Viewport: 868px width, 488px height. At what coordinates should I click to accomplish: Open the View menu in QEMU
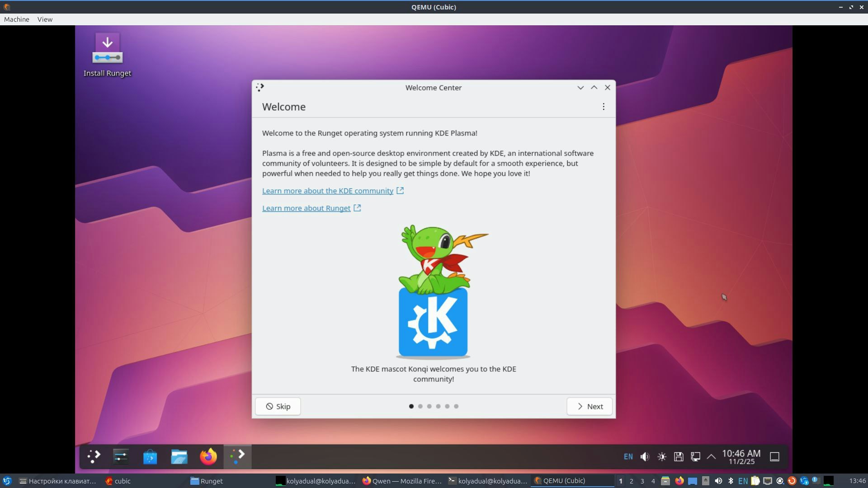[45, 19]
